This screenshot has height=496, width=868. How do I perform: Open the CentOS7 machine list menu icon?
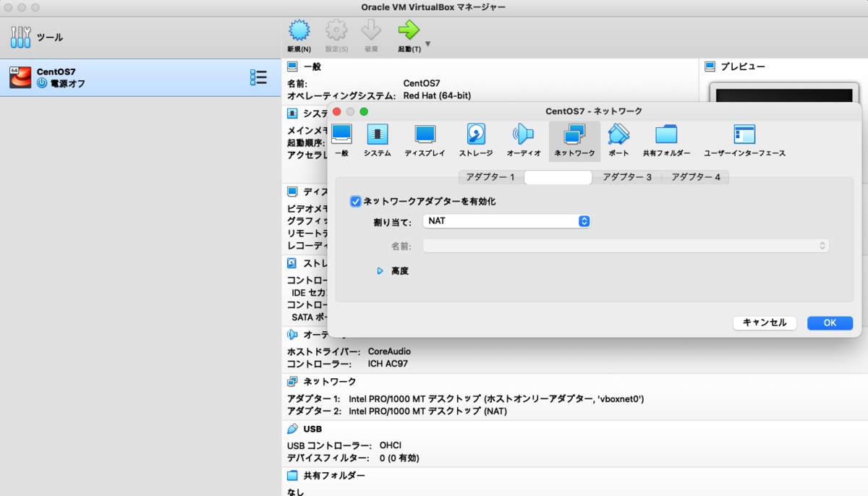(x=258, y=77)
